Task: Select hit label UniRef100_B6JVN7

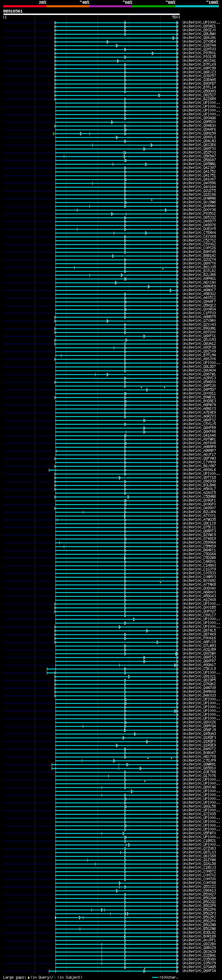Action: [x=199, y=465]
